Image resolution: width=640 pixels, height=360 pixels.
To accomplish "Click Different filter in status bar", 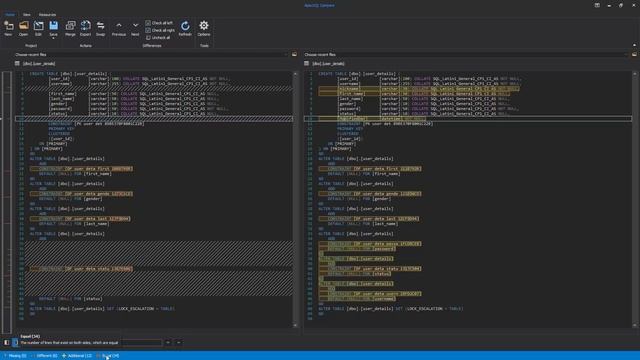I will click(45, 356).
